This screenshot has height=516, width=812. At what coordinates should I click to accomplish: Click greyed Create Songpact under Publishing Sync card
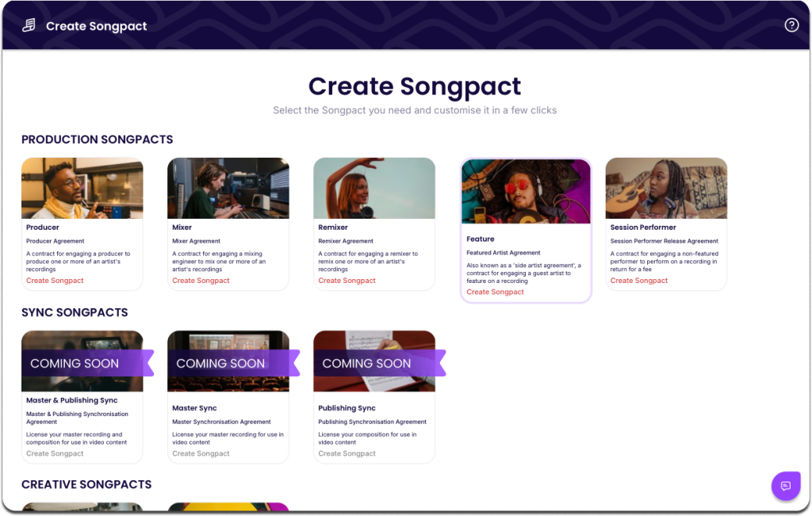tap(347, 453)
